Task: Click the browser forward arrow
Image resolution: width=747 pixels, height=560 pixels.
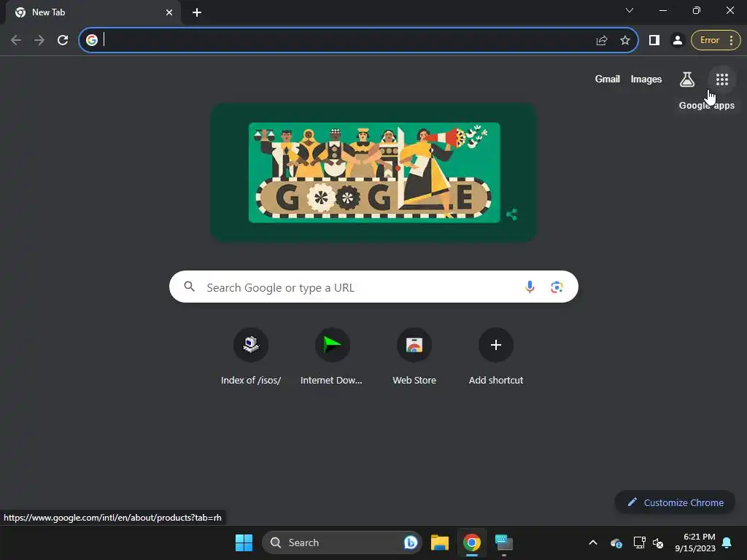Action: pyautogui.click(x=39, y=40)
